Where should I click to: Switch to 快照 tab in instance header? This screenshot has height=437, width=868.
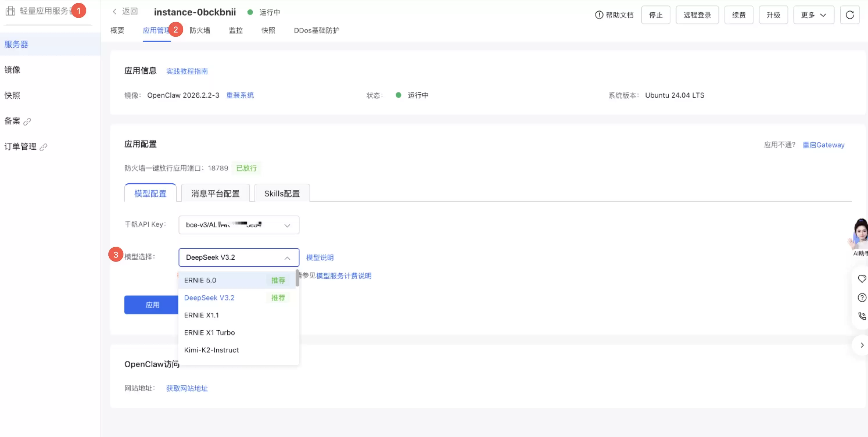[268, 30]
